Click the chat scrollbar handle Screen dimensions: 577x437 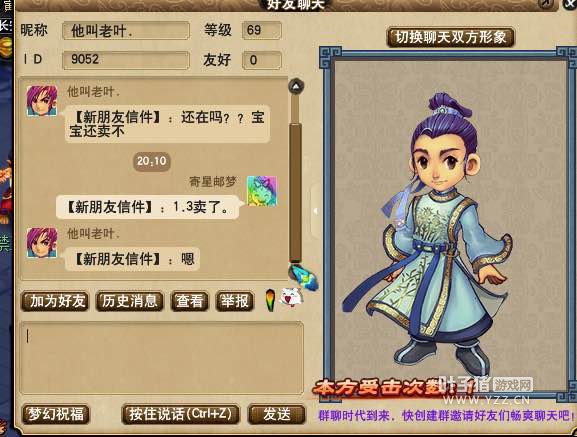coord(295,192)
